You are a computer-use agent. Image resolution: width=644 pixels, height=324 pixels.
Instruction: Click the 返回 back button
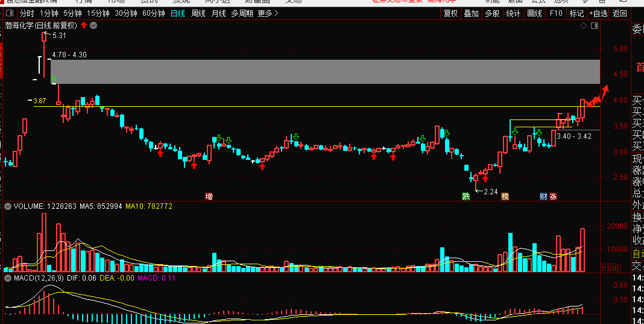click(x=620, y=13)
